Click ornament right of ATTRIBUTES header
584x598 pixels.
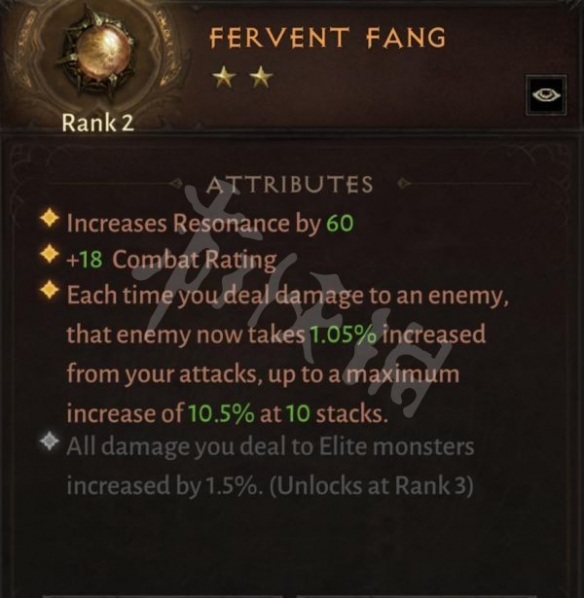(x=404, y=183)
